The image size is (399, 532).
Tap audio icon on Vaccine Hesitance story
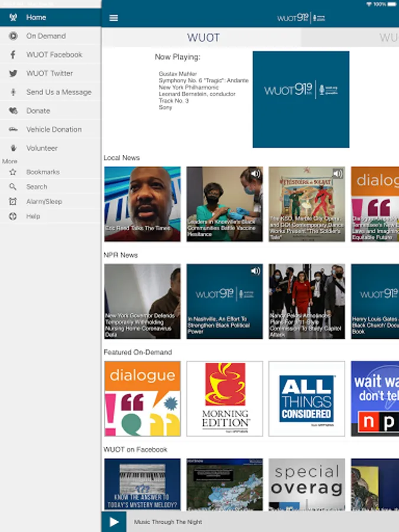coord(255,174)
